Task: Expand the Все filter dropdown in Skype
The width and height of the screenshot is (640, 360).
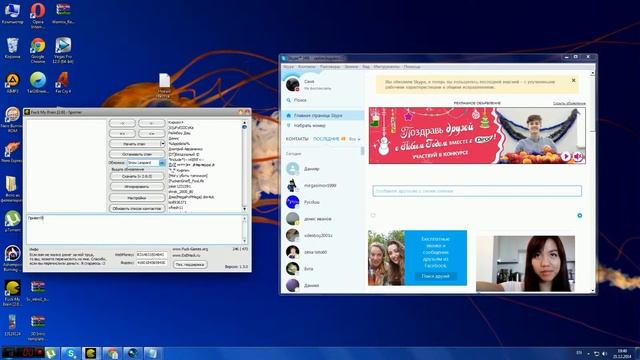Action: tap(355, 139)
